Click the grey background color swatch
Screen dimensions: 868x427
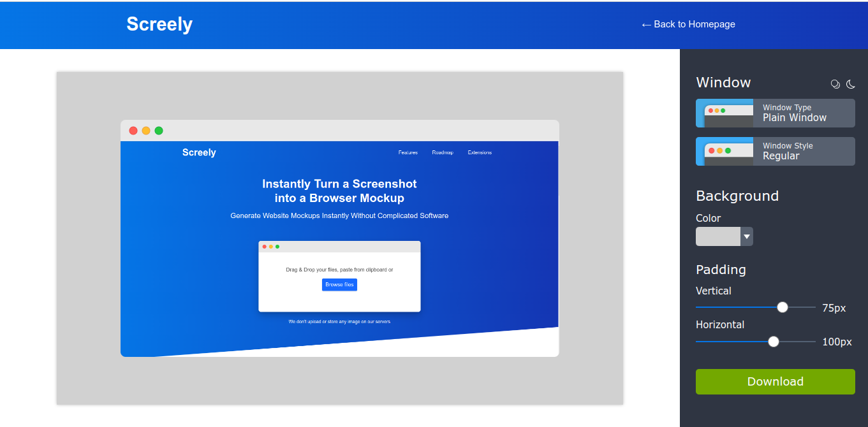point(718,236)
